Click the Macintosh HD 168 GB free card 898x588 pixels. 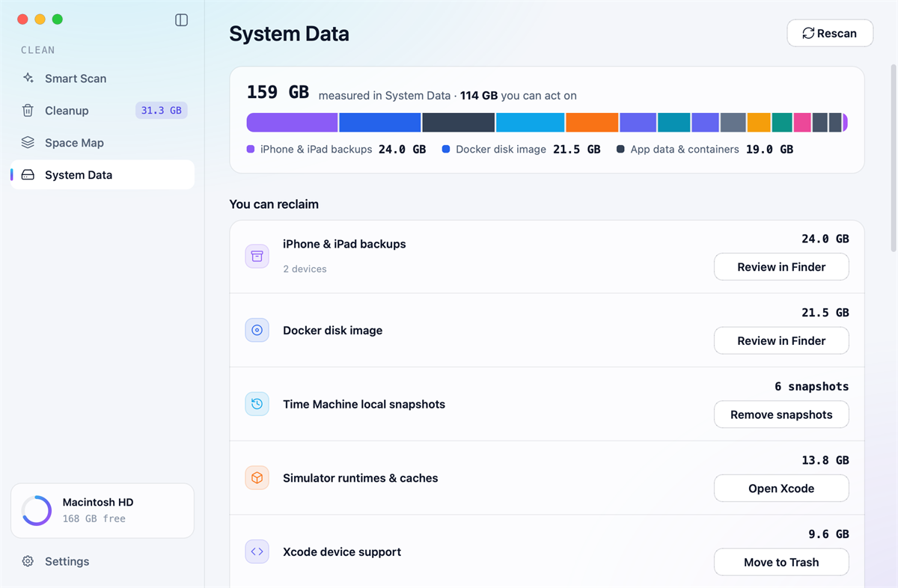[x=103, y=510]
